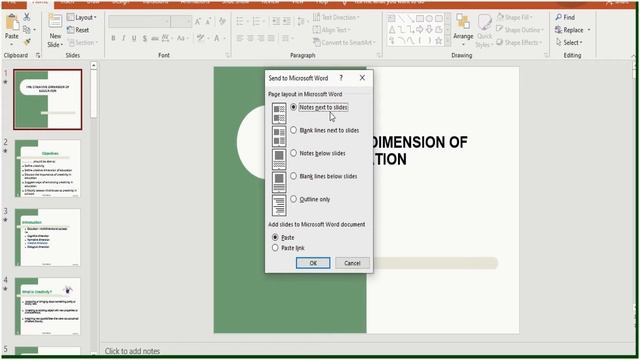
Task: Toggle Italic formatting
Action: (x=123, y=38)
